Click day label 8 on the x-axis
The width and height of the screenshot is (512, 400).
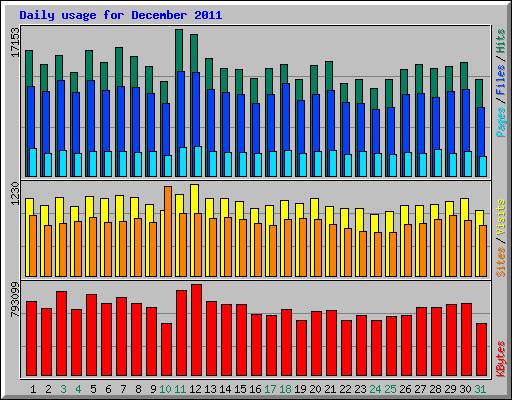point(138,389)
